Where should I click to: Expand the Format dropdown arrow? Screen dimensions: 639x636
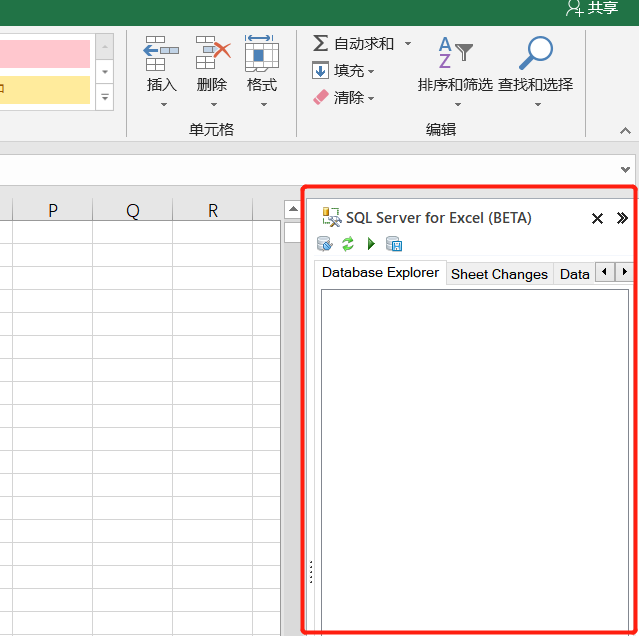coord(264,105)
